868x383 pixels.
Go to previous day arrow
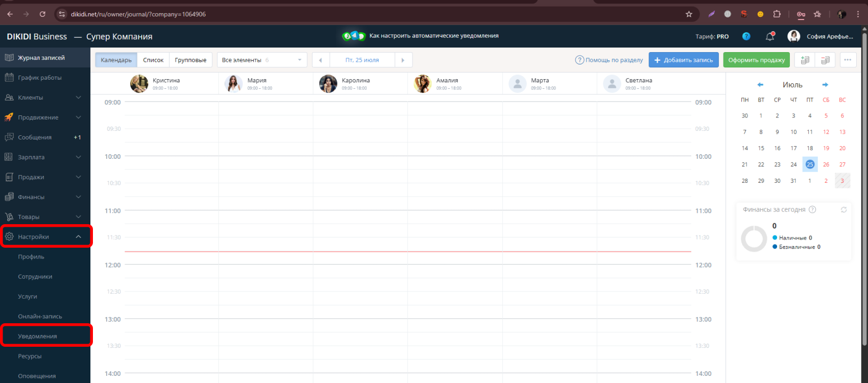321,60
